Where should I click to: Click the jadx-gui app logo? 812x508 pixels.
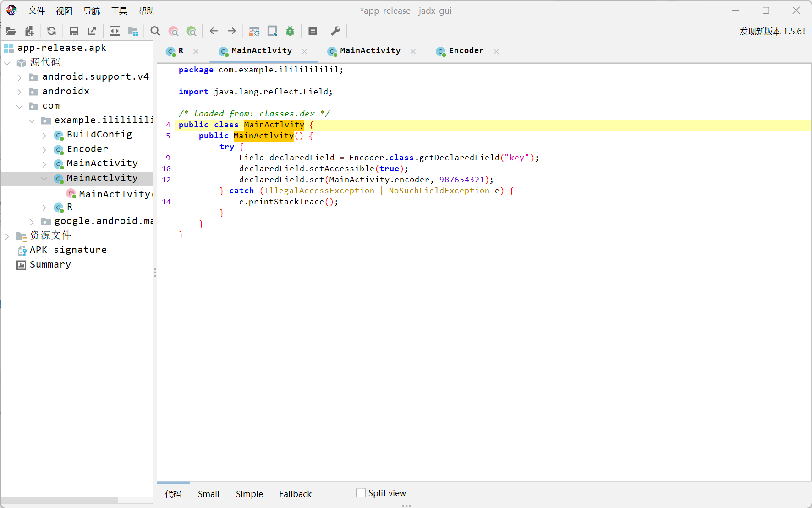(11, 10)
